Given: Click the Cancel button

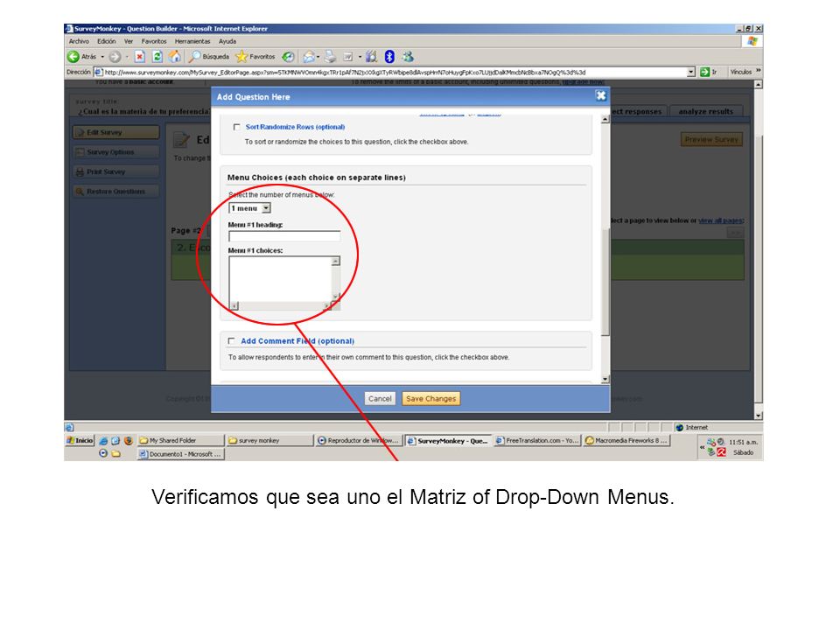Looking at the screenshot, I should (380, 399).
